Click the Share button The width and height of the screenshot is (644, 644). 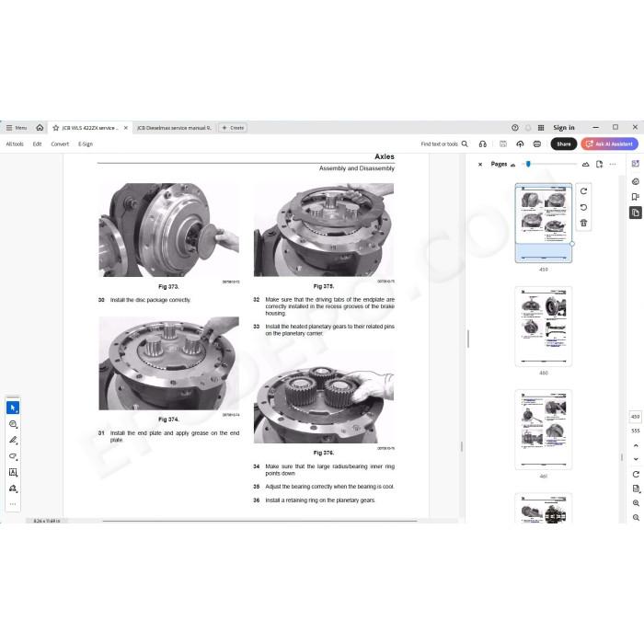(563, 144)
